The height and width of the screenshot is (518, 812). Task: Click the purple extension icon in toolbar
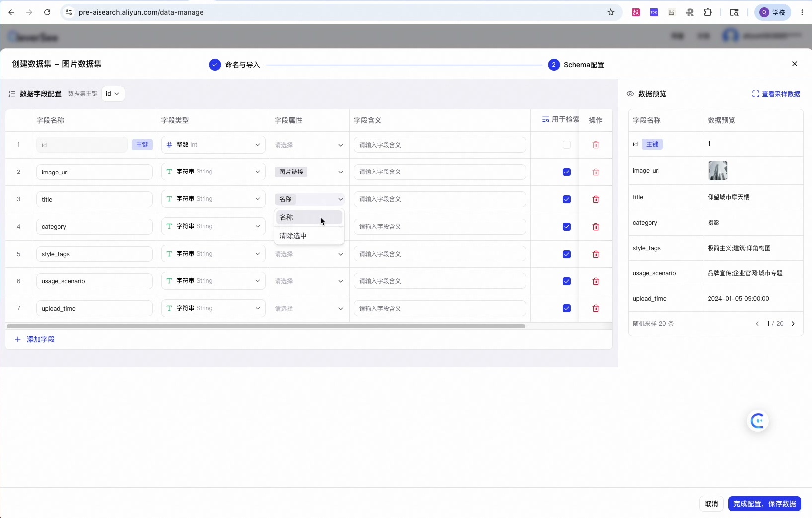pyautogui.click(x=654, y=12)
